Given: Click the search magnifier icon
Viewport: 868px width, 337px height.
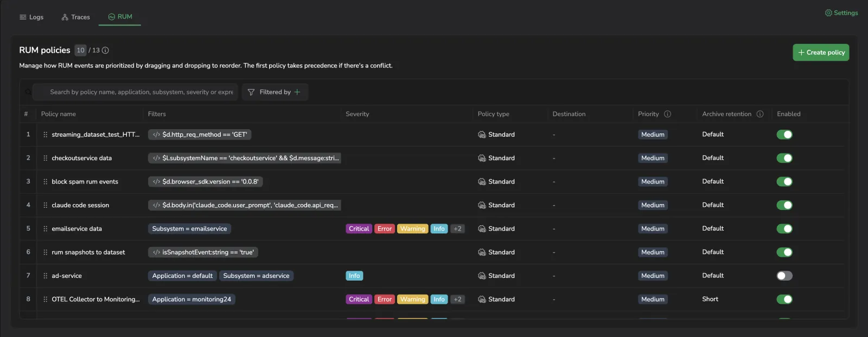Looking at the screenshot, I should pyautogui.click(x=28, y=92).
